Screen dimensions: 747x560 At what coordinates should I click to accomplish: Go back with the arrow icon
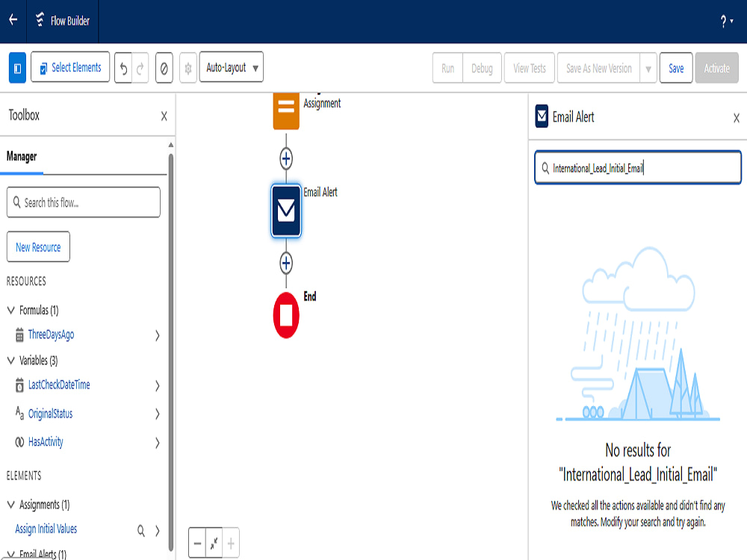click(13, 20)
